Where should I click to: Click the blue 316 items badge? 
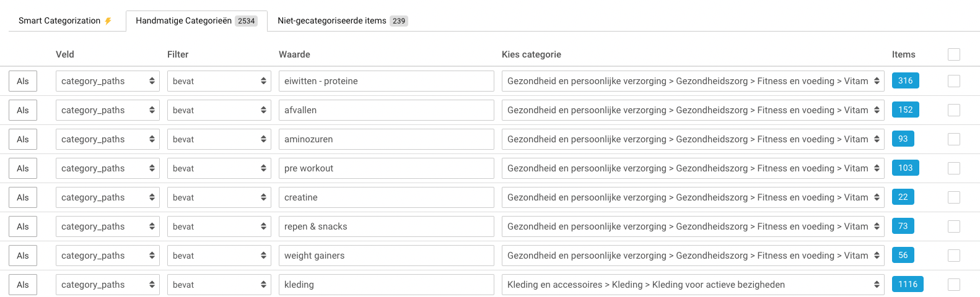pyautogui.click(x=905, y=80)
